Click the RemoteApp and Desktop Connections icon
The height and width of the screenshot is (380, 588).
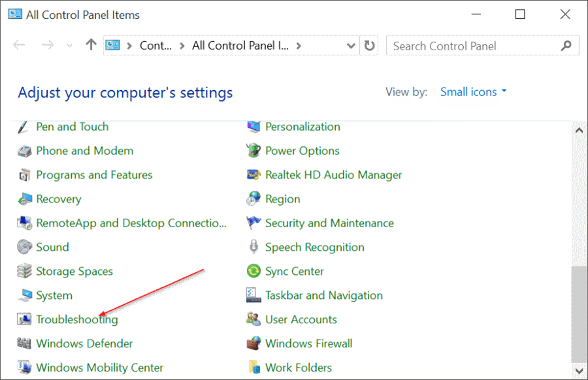coord(24,223)
